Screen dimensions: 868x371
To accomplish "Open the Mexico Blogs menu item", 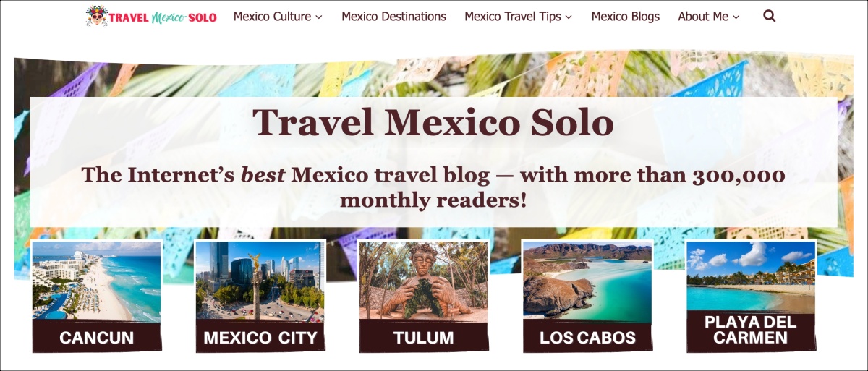I will coord(625,16).
